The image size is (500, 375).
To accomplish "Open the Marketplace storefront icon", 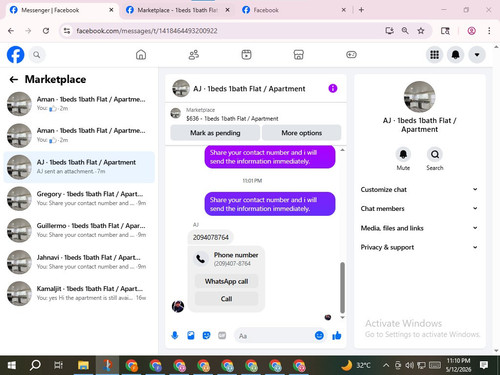I will (x=299, y=55).
